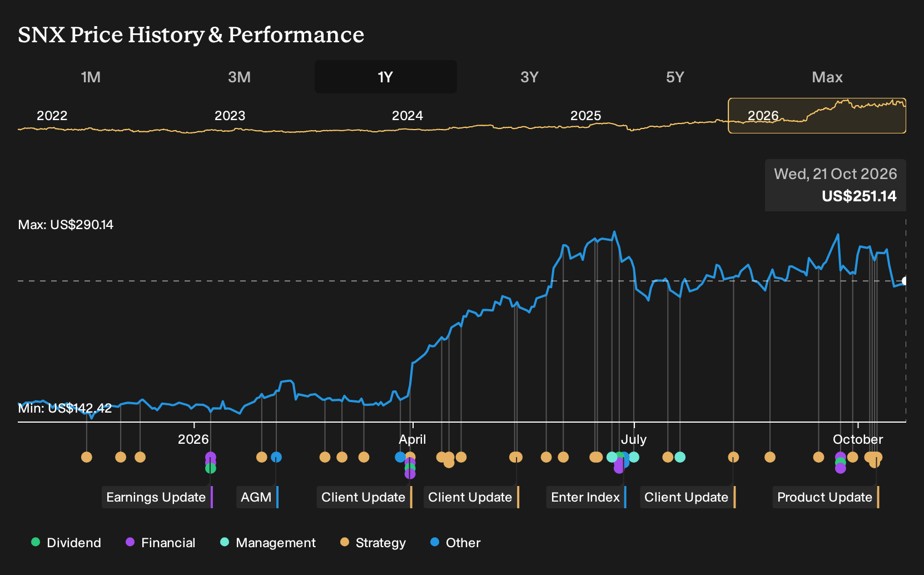The height and width of the screenshot is (575, 924).
Task: Open the Earnings Update event label
Action: [157, 497]
